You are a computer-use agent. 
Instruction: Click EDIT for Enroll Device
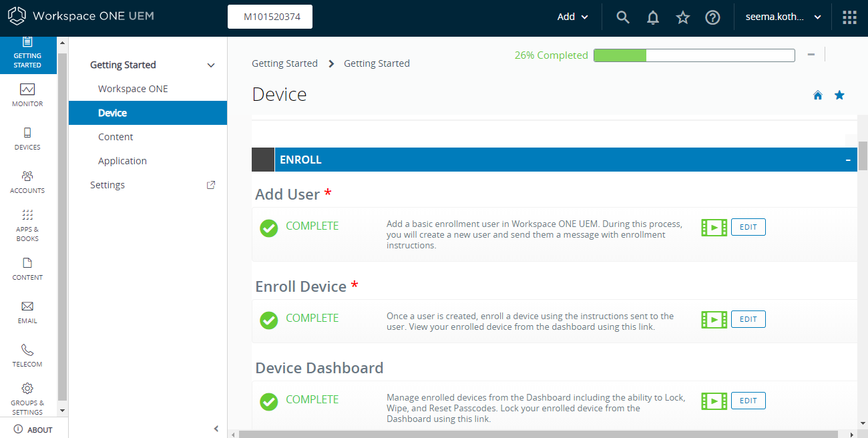click(x=748, y=319)
